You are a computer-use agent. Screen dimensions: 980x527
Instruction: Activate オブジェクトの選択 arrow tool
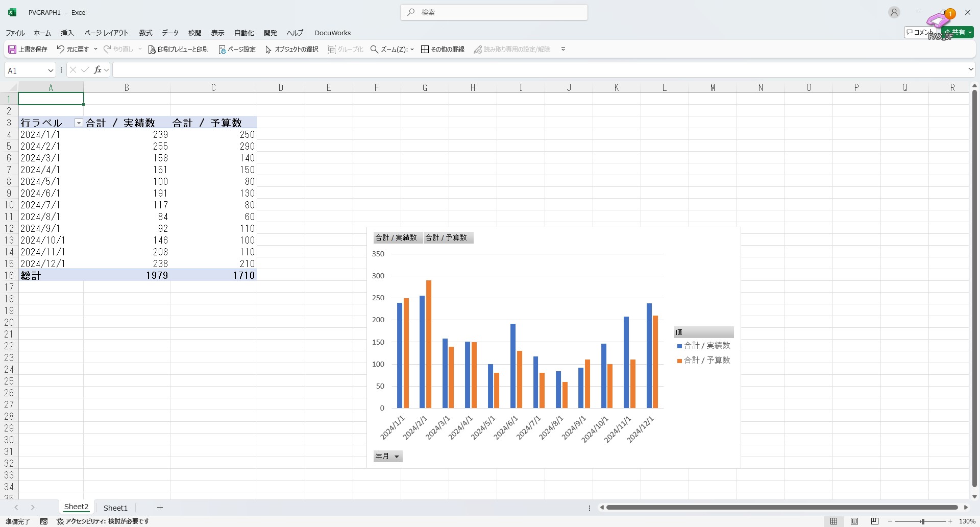(268, 50)
